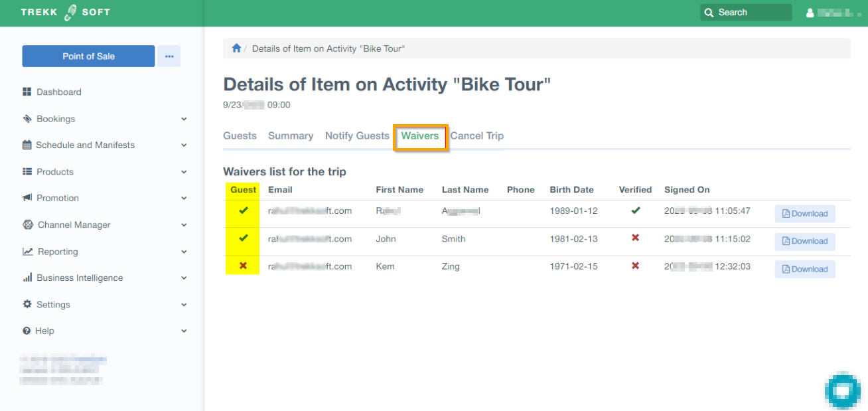The width and height of the screenshot is (868, 411).
Task: Click Kem Zing's guest red cross
Action: coord(243,266)
